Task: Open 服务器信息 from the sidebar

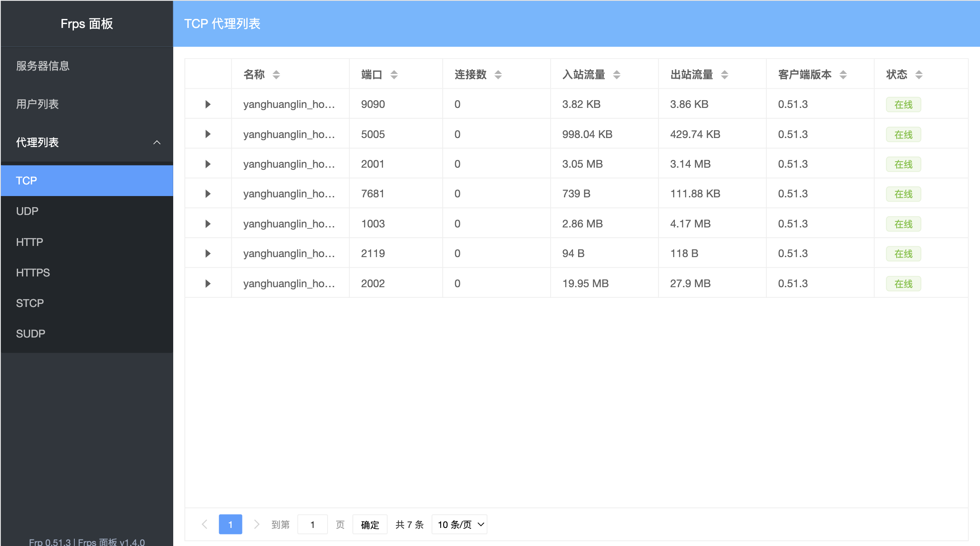Action: 42,66
